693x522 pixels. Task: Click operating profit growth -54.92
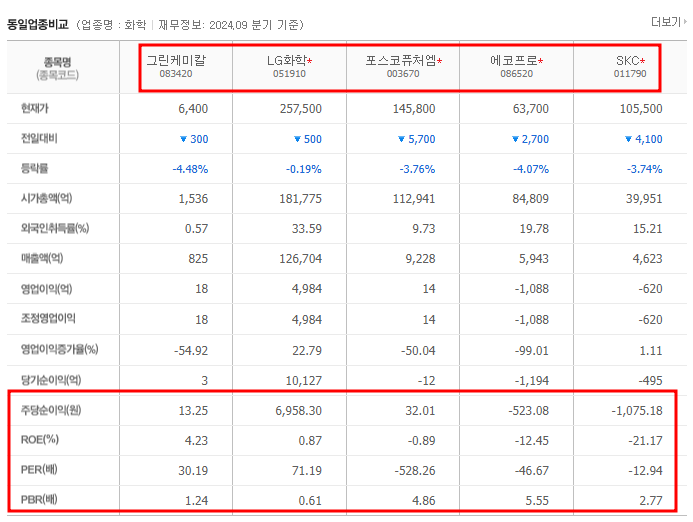[191, 351]
